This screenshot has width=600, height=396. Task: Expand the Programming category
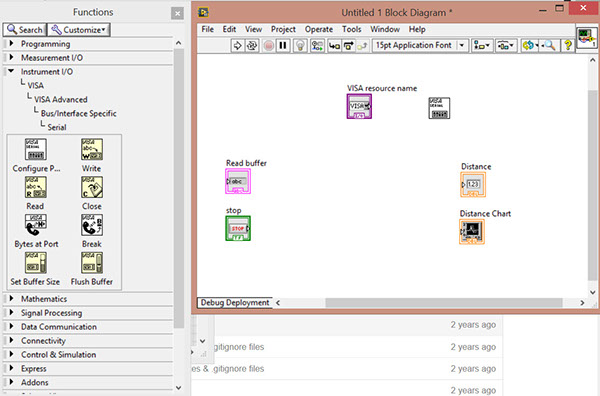tap(11, 44)
